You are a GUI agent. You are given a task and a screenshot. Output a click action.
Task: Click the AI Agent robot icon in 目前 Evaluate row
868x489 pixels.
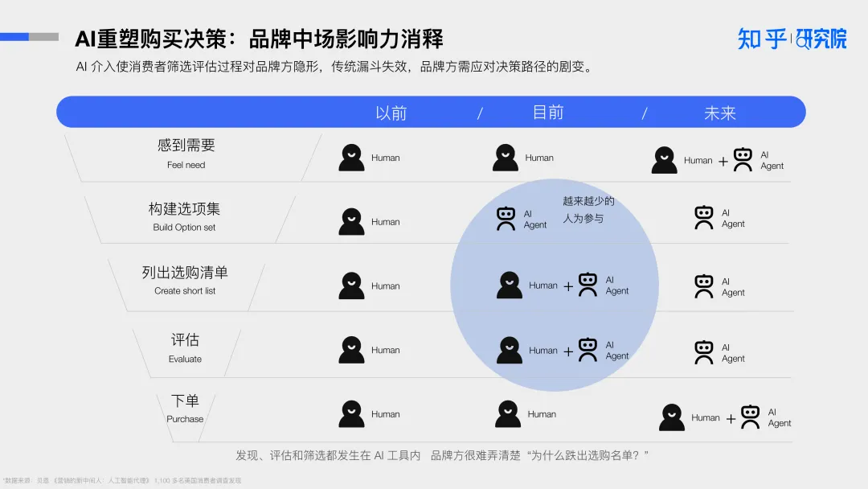[x=588, y=350]
